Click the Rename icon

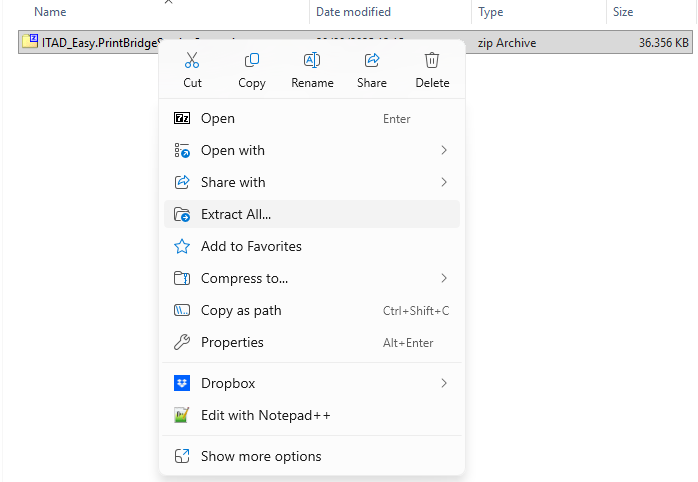point(312,61)
